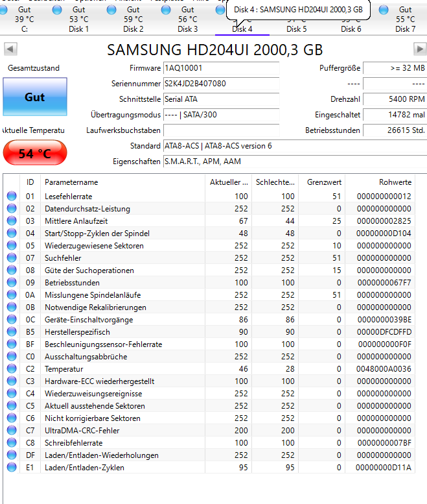Select the UltraDMA-CRC-Fehler parameter name
The width and height of the screenshot is (427, 504).
[82, 431]
